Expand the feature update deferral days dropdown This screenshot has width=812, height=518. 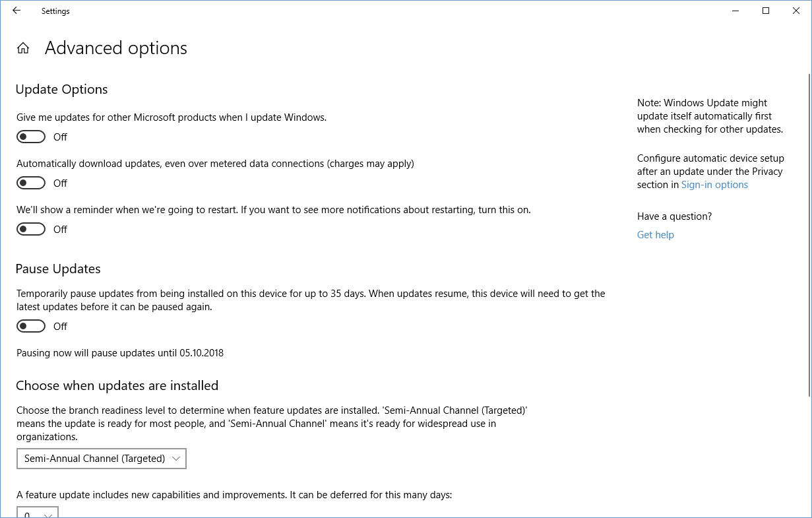point(38,513)
